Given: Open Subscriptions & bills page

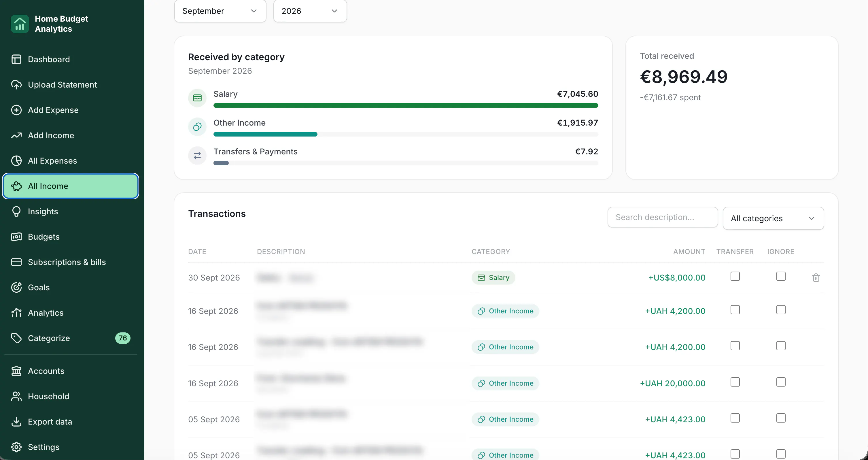Looking at the screenshot, I should 70,262.
